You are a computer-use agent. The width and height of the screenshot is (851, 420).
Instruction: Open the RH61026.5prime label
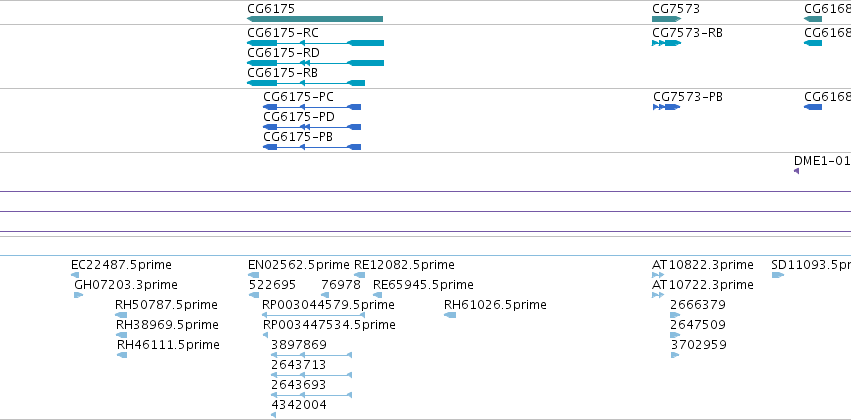495,305
